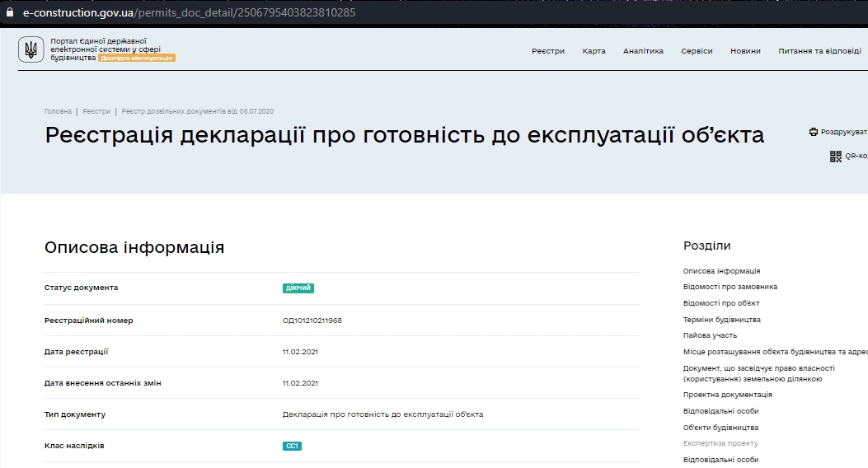This screenshot has width=868, height=468.
Task: Jump to Проектна документація section
Action: (x=727, y=395)
